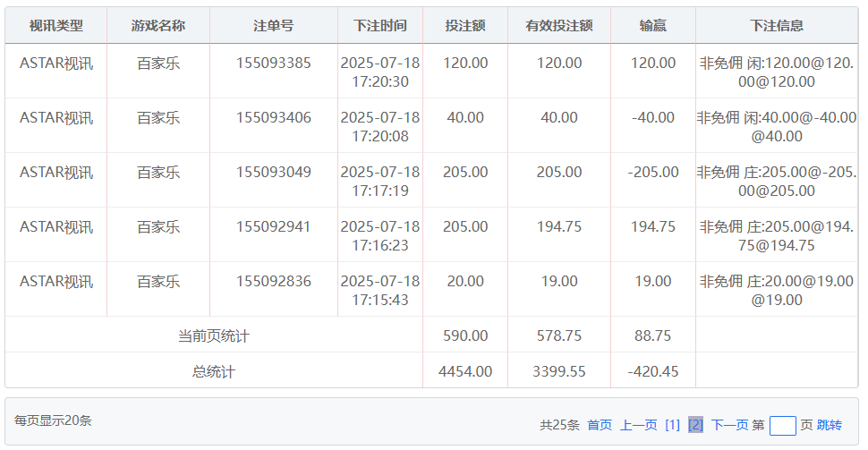Click the 注单号 column header

(273, 26)
